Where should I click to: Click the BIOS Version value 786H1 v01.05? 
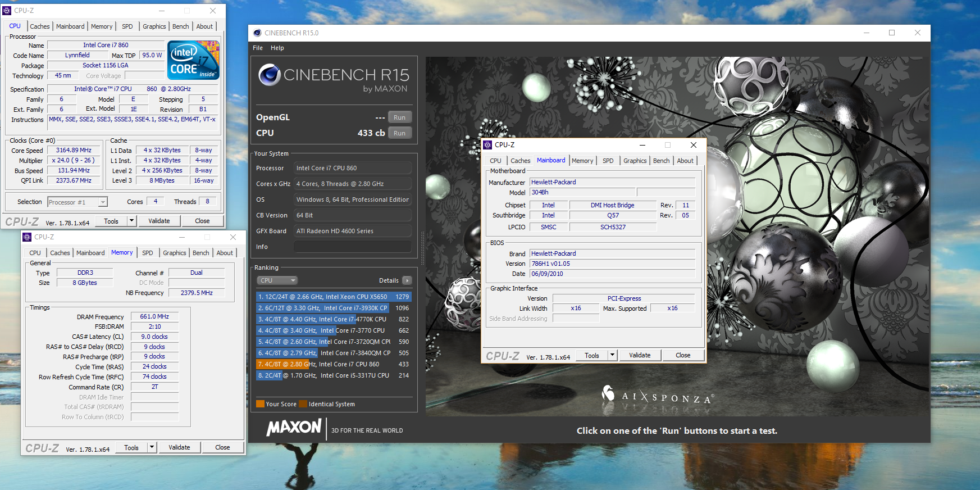[x=613, y=264]
